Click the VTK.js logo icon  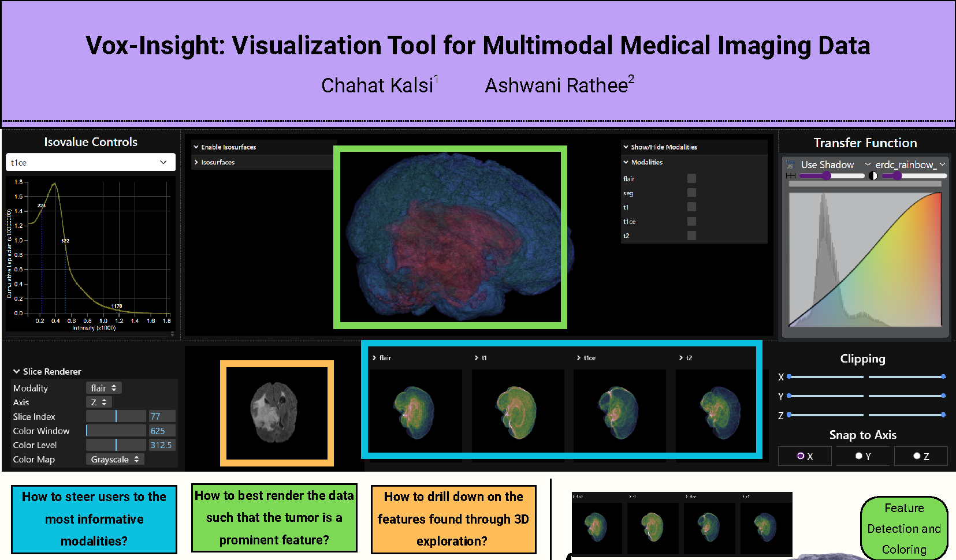click(x=790, y=165)
